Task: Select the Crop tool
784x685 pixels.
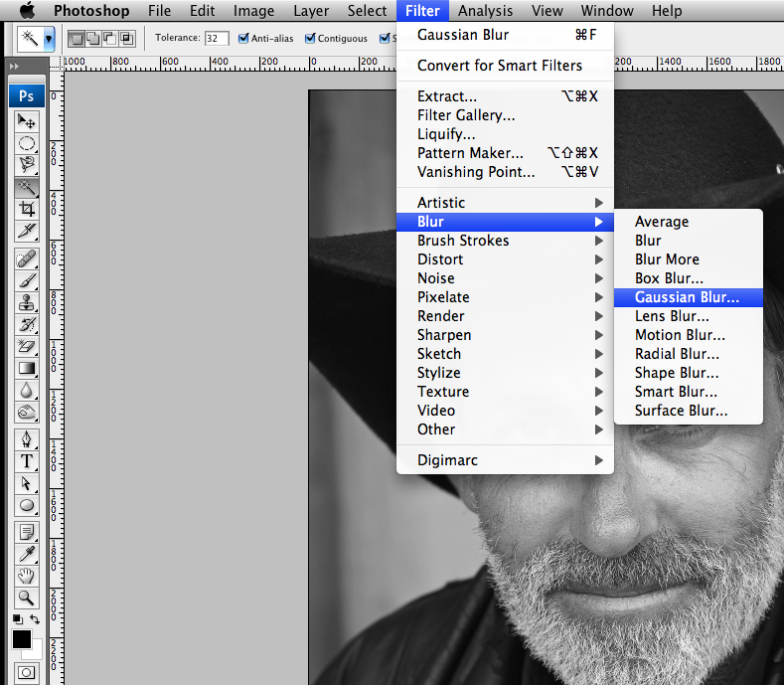Action: click(26, 209)
